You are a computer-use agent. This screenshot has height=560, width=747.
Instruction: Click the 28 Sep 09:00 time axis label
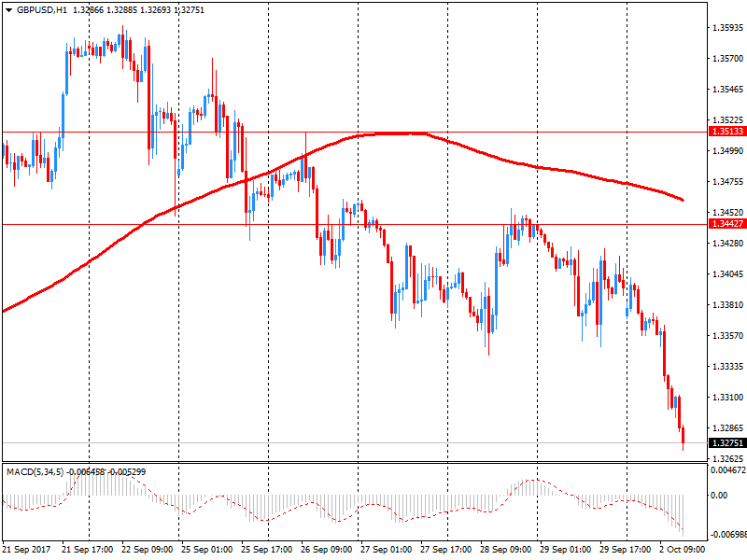click(x=506, y=550)
